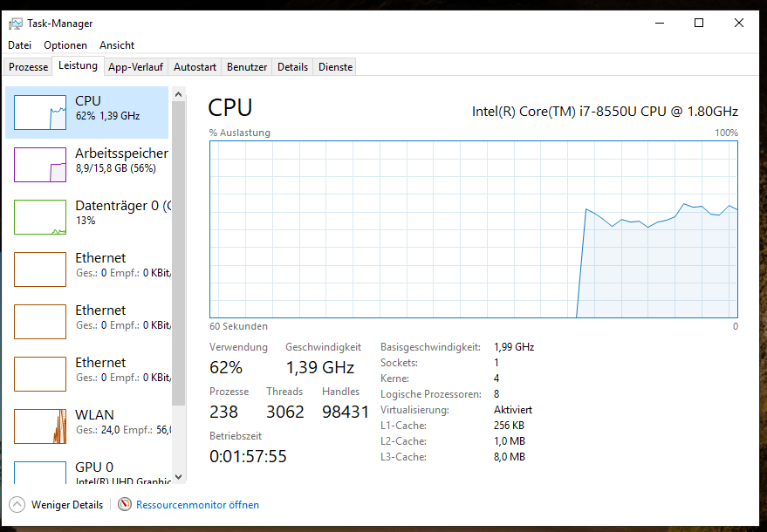Click the Ressourcenmonitor gauge icon

pos(125,504)
